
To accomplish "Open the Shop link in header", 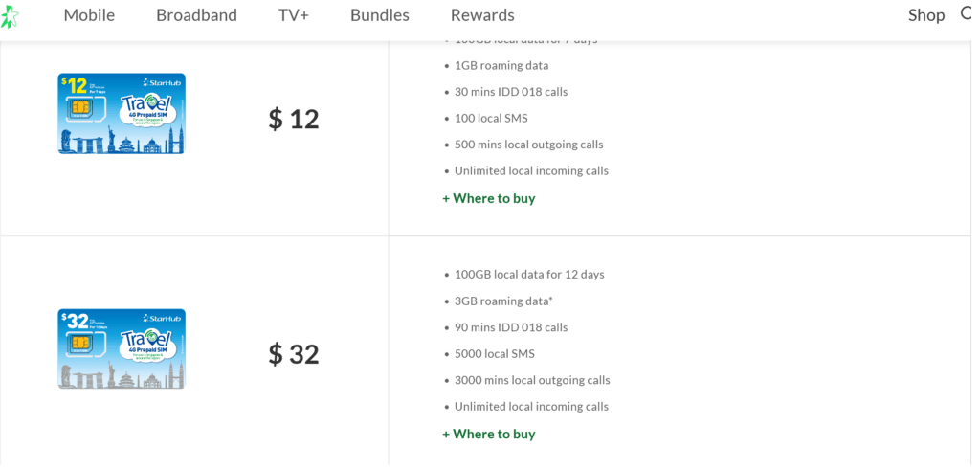I will click(x=925, y=15).
